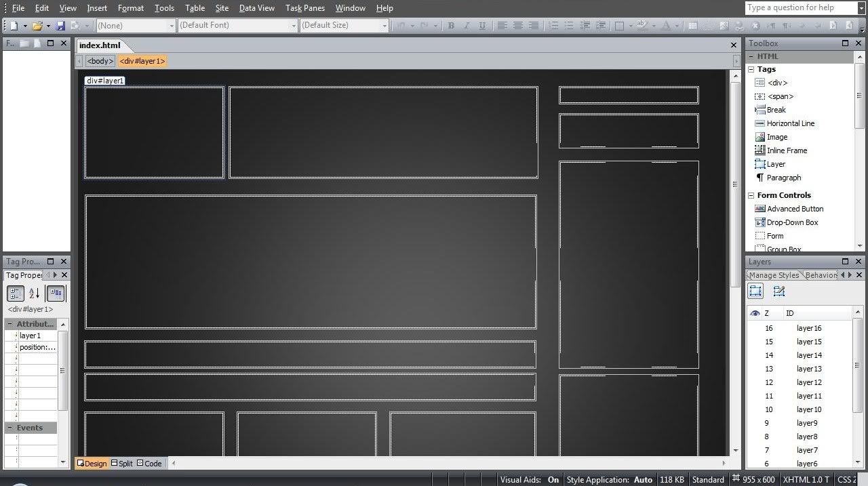Open the Default Font dropdown
This screenshot has height=486, width=868.
(237, 26)
